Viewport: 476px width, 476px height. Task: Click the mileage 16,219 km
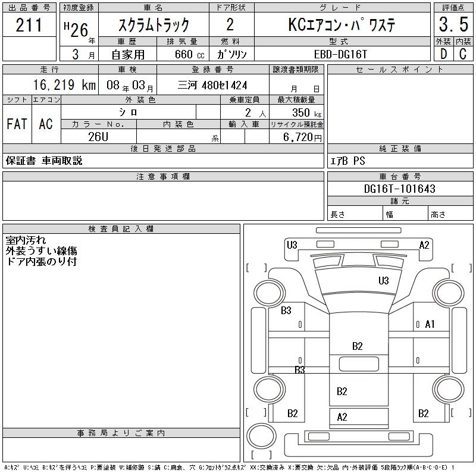click(64, 85)
